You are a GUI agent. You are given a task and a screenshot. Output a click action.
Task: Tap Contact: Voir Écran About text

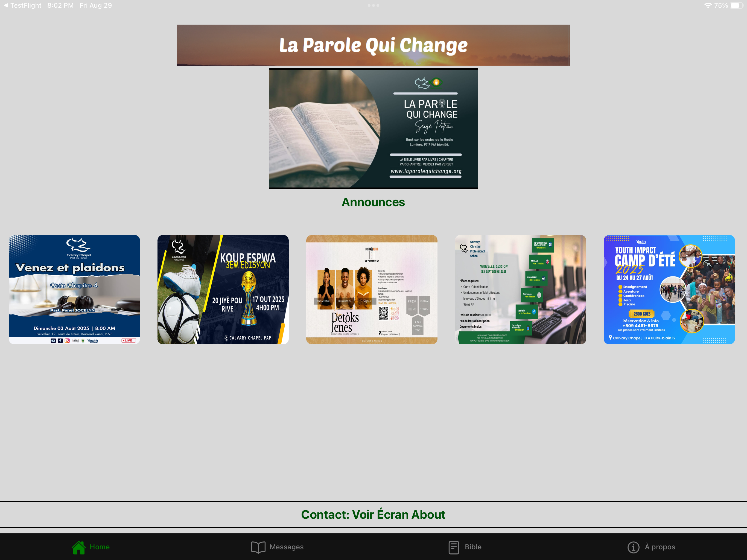coord(373,514)
